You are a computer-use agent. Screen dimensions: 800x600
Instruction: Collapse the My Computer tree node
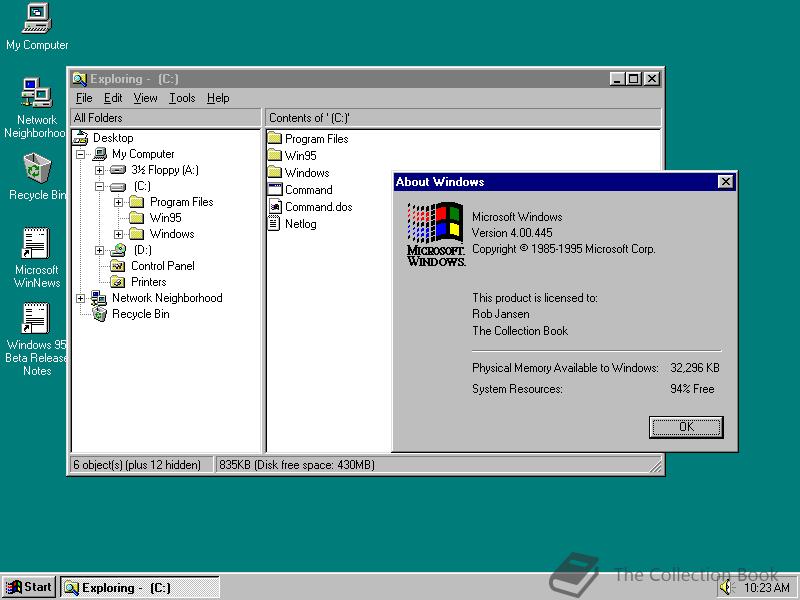pyautogui.click(x=80, y=154)
